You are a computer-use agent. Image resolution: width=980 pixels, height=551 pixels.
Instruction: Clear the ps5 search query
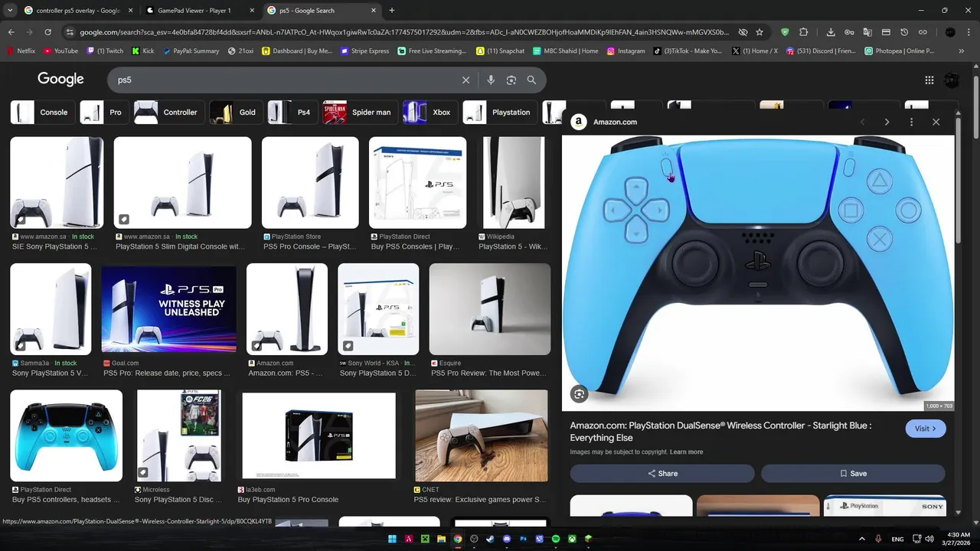pyautogui.click(x=465, y=80)
